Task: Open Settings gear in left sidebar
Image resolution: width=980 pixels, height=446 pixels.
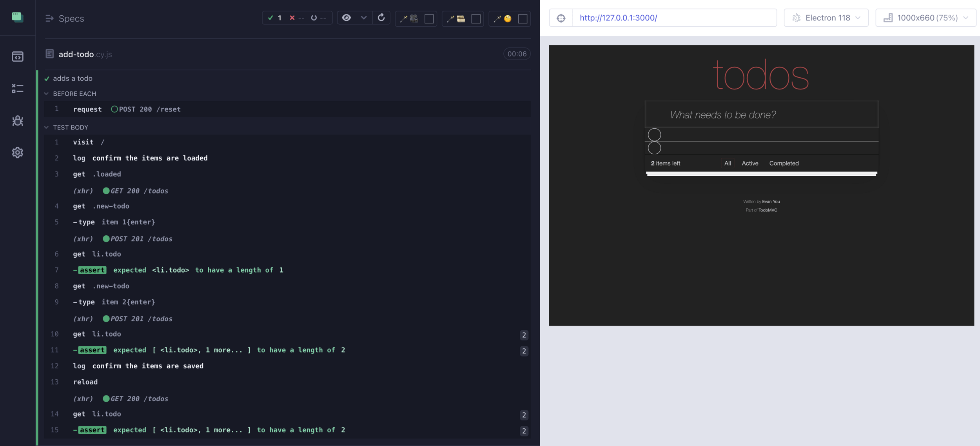Action: pos(17,152)
